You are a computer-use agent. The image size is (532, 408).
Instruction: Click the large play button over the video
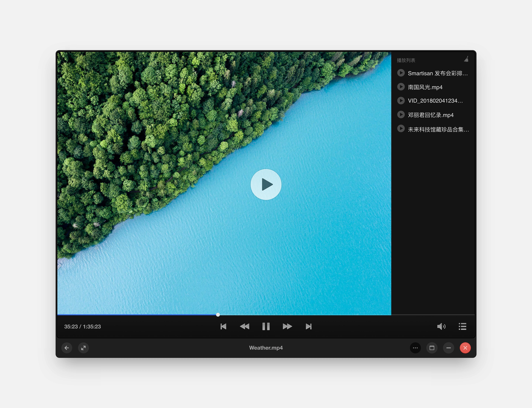pos(266,185)
